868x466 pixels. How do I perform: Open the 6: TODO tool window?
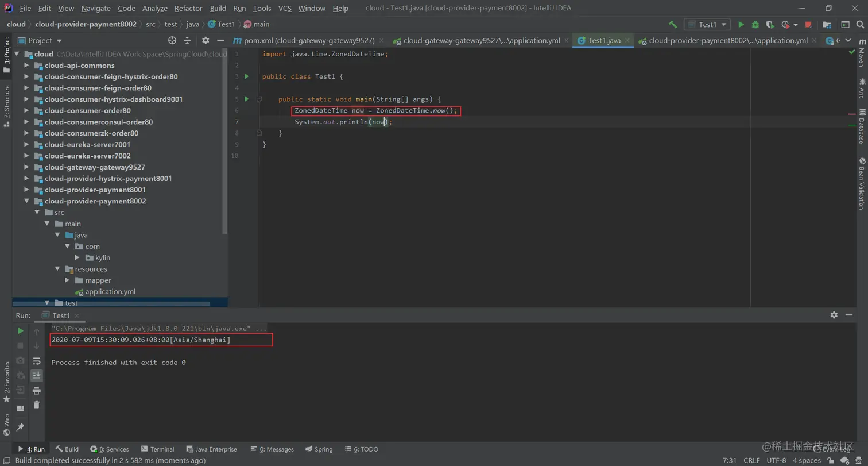tap(362, 449)
